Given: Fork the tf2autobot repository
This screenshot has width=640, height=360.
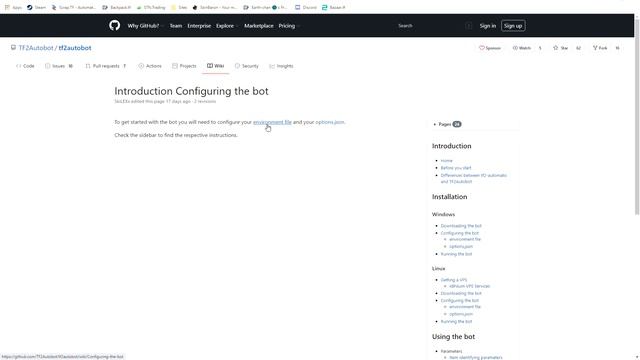Looking at the screenshot, I should (600, 48).
